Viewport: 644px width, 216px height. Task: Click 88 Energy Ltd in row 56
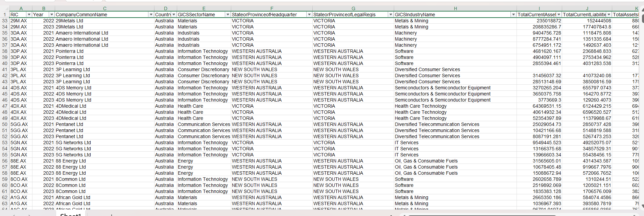[x=71, y=161]
